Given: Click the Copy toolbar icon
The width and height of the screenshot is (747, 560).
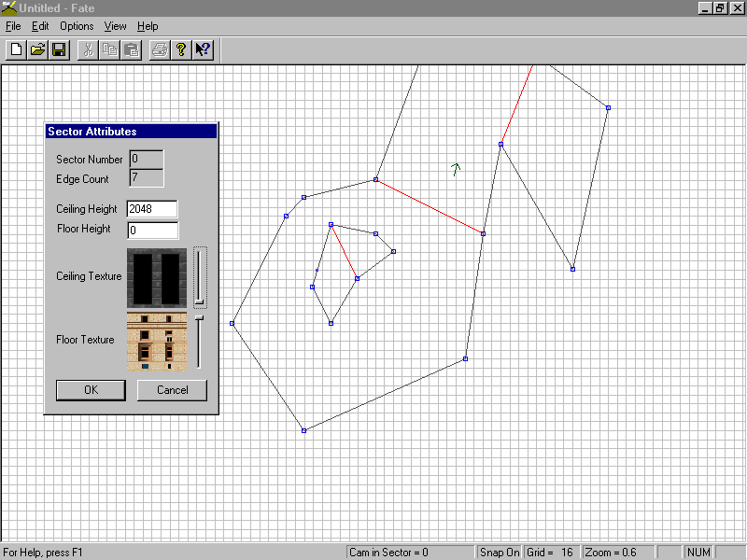Looking at the screenshot, I should coord(109,49).
